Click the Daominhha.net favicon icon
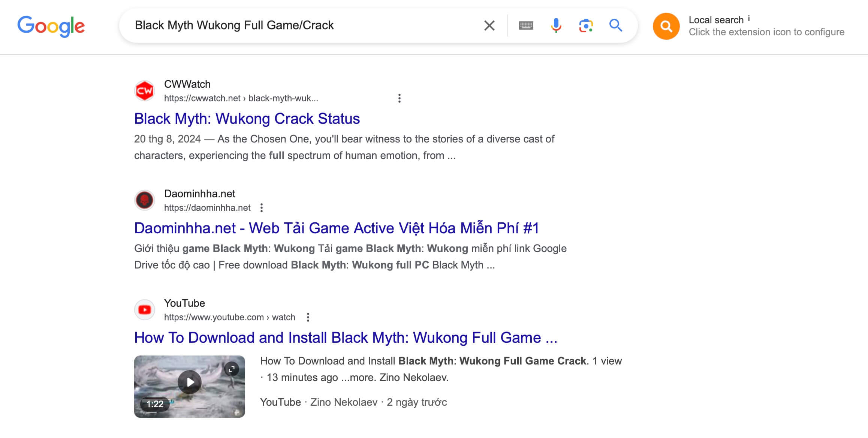The width and height of the screenshot is (868, 438). tap(145, 199)
